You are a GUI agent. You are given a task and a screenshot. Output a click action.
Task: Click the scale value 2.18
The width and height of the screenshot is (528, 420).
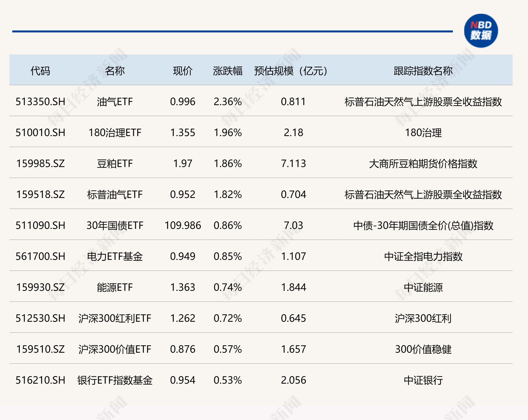pyautogui.click(x=293, y=133)
